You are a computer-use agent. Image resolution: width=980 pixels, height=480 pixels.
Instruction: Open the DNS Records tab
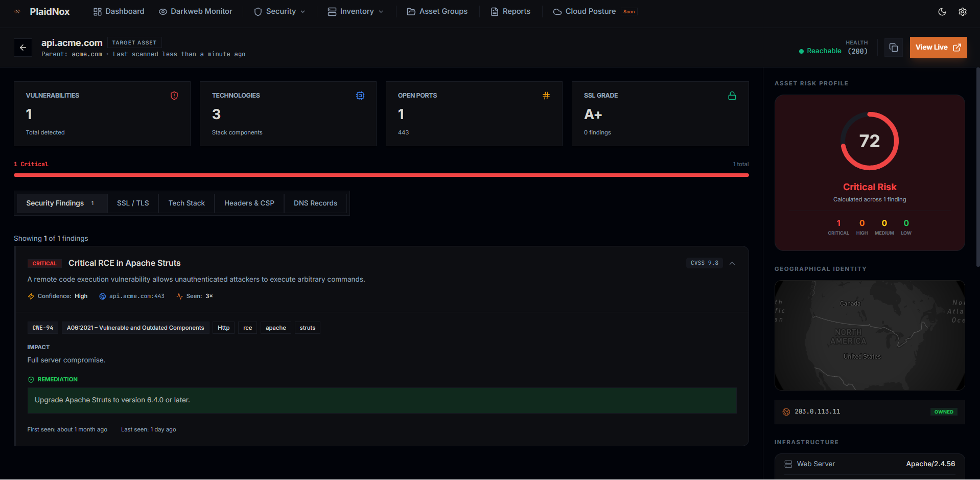tap(315, 203)
